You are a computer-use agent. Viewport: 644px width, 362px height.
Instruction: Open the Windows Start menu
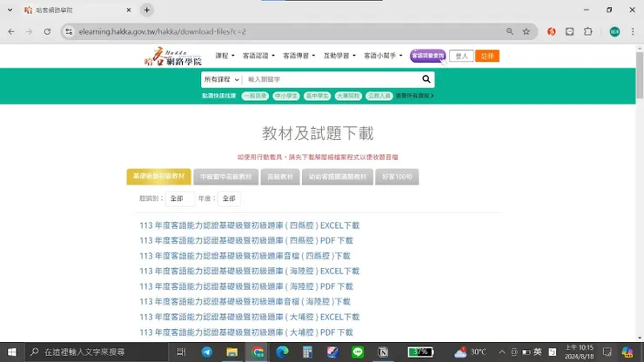coord(12,352)
